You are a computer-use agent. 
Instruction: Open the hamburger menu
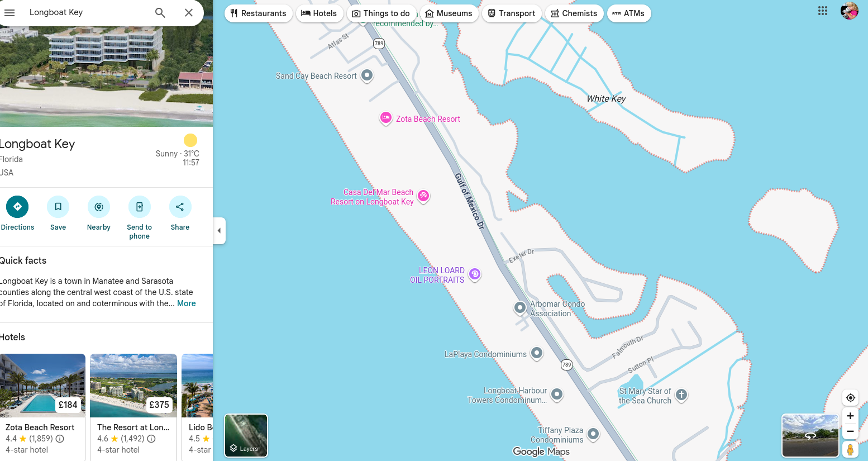[x=9, y=12]
